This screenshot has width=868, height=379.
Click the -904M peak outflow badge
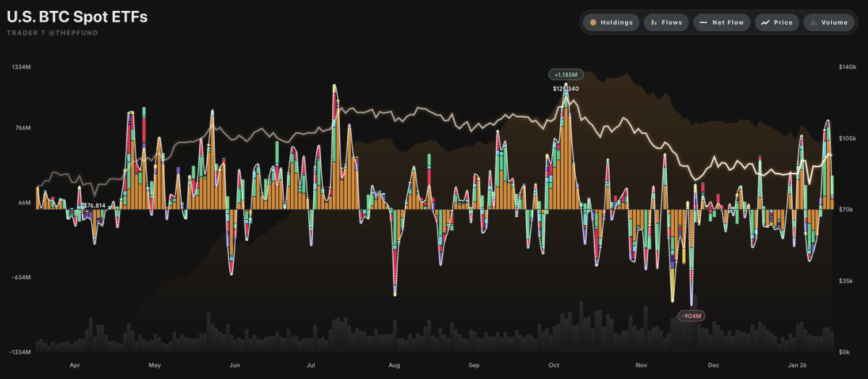[x=691, y=315]
